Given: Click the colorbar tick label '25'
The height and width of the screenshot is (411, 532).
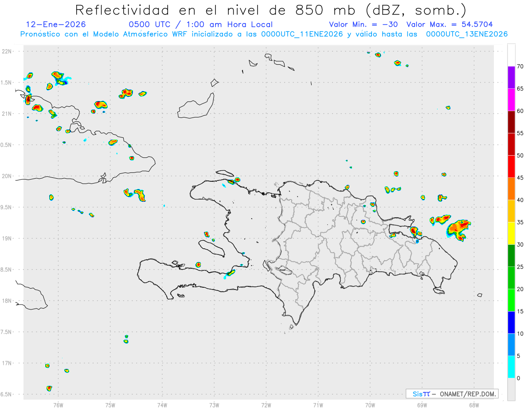Looking at the screenshot, I should tap(520, 267).
